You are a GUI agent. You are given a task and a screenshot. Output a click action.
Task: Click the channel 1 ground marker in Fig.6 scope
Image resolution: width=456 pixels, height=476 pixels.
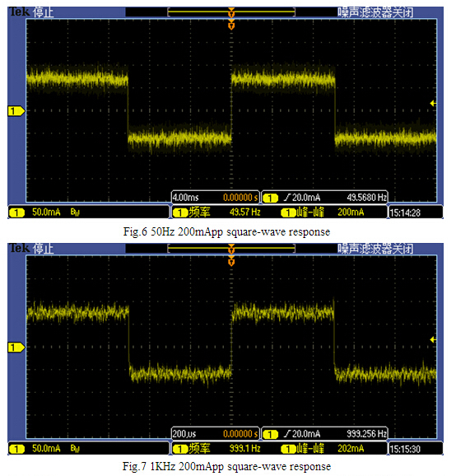tap(16, 111)
